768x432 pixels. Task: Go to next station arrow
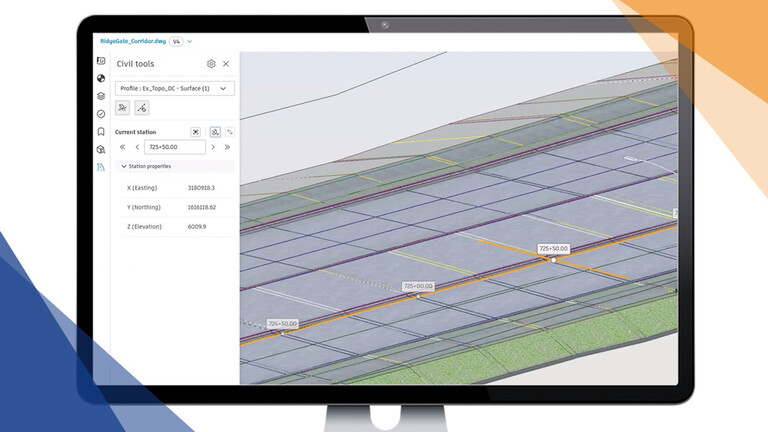pyautogui.click(x=213, y=147)
